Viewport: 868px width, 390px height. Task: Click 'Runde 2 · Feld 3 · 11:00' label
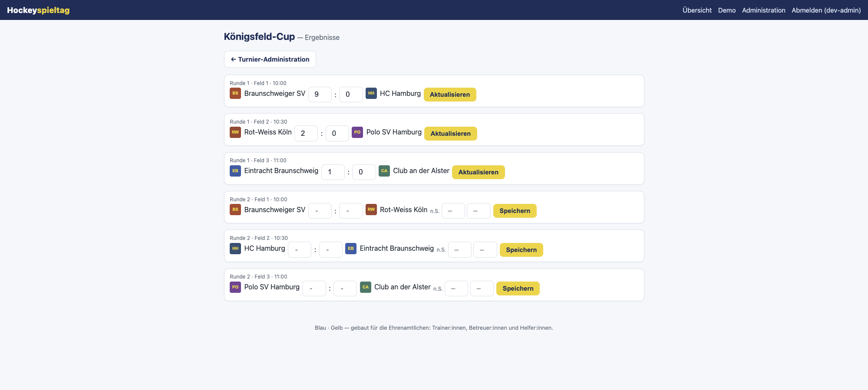click(x=258, y=277)
